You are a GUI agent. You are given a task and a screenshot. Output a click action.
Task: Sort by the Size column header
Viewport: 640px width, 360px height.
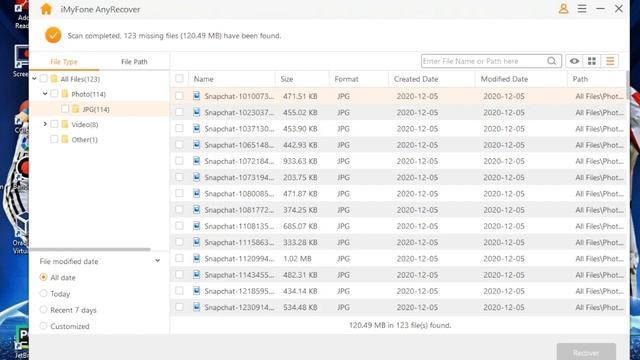pos(302,79)
